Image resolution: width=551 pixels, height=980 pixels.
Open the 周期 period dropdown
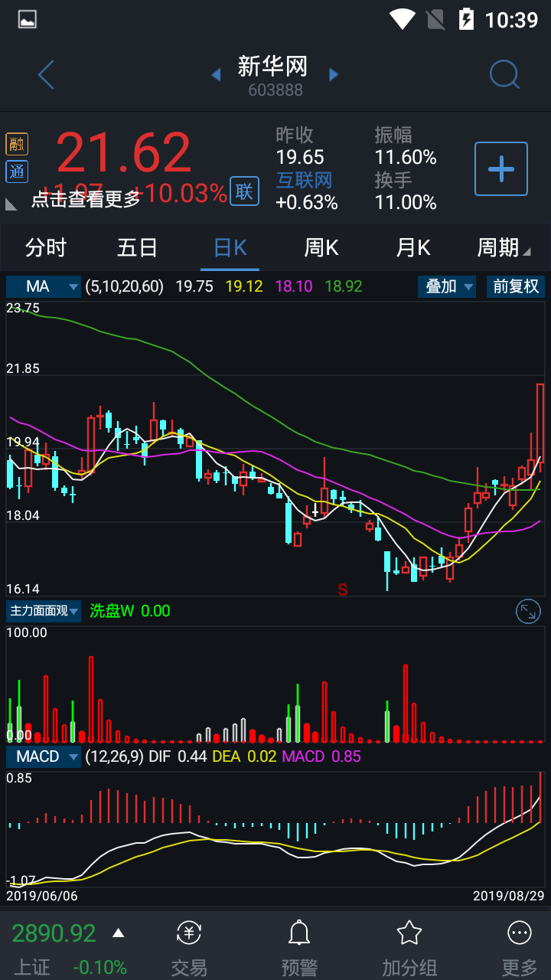pos(504,247)
